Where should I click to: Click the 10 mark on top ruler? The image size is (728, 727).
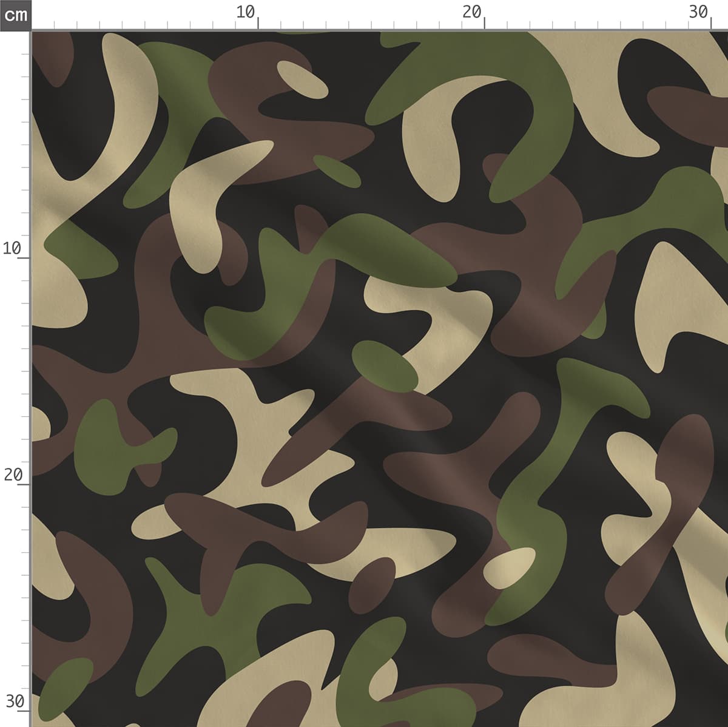point(246,12)
